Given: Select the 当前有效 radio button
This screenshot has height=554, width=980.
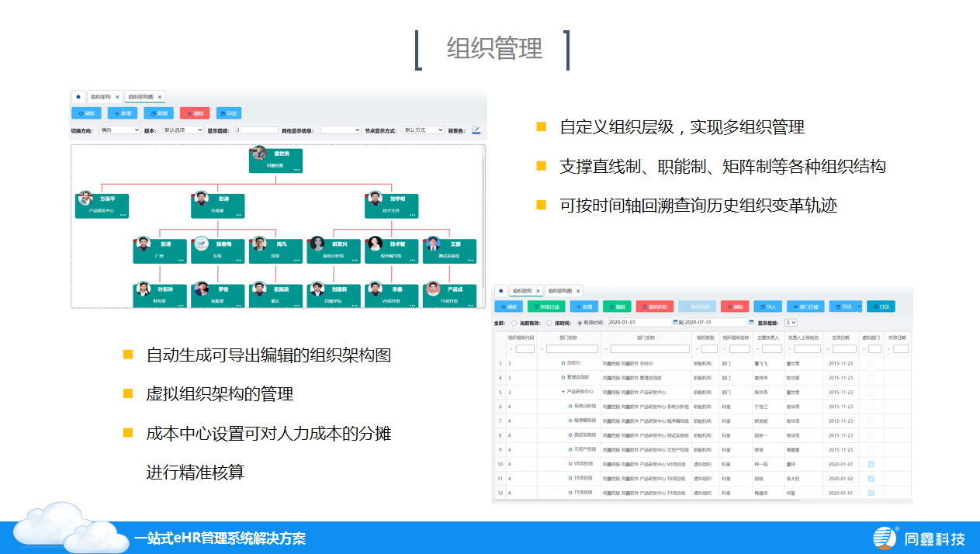Looking at the screenshot, I should click(514, 322).
